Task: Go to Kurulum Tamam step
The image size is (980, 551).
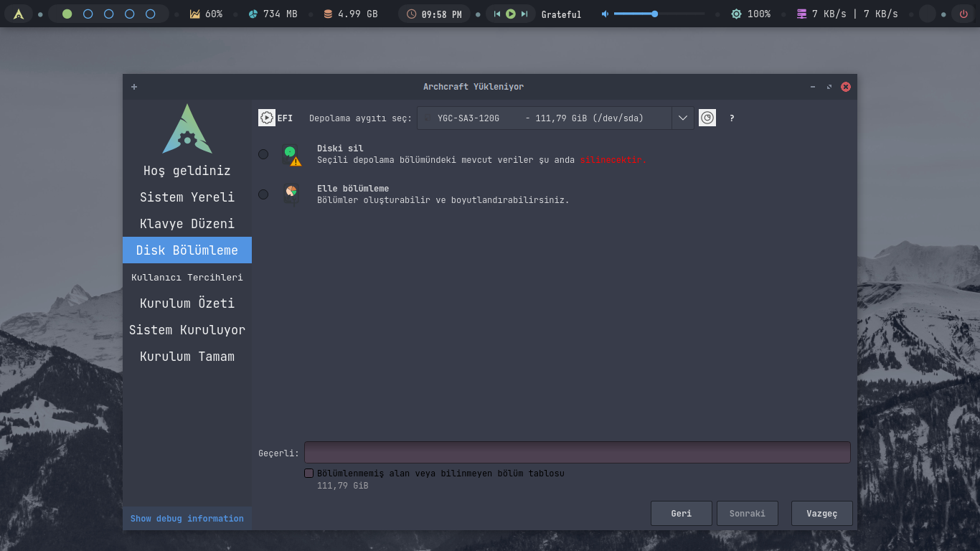Action: coord(187,357)
